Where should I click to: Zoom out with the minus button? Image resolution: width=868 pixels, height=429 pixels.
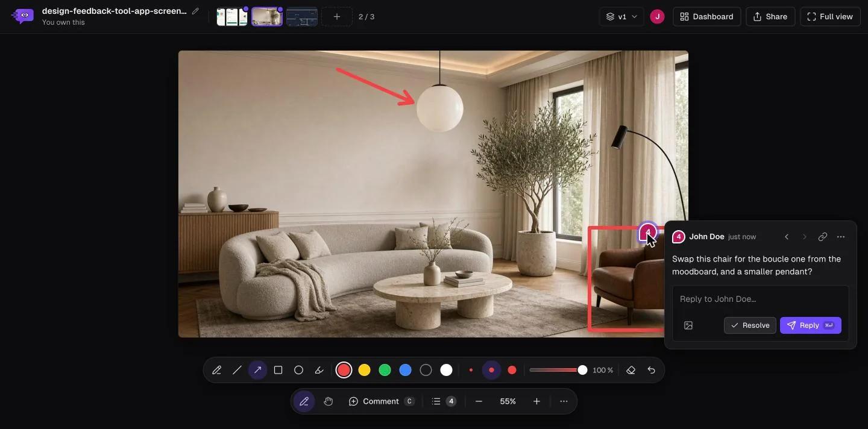pyautogui.click(x=479, y=401)
